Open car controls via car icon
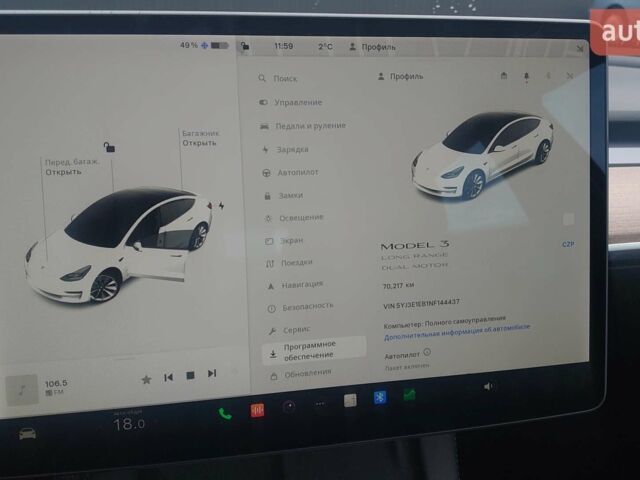Viewport: 640px width, 480px height. [x=27, y=434]
